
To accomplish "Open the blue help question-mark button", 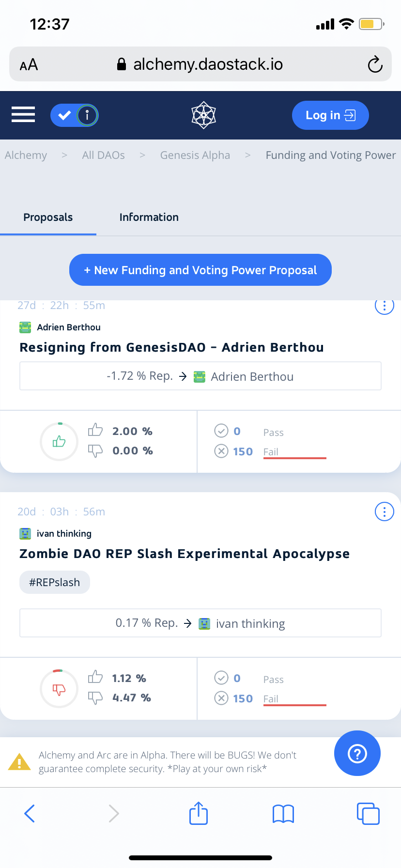I will [x=357, y=753].
